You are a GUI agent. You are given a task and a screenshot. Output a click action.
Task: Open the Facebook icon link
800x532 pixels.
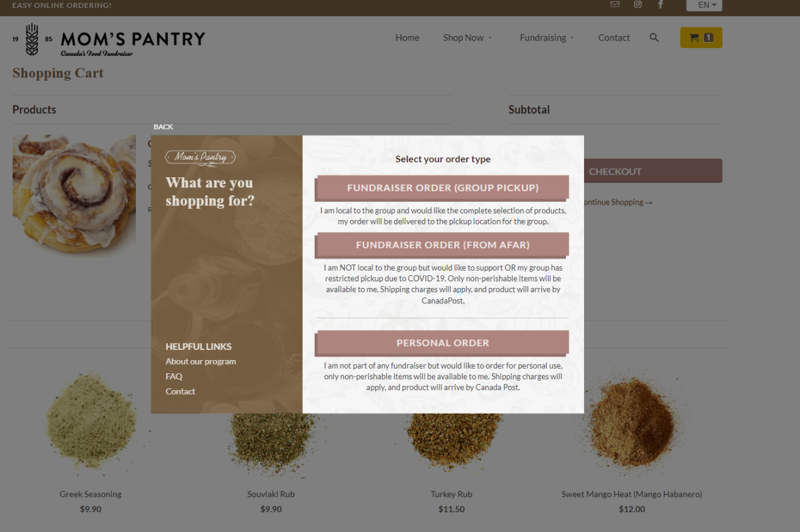(x=661, y=5)
